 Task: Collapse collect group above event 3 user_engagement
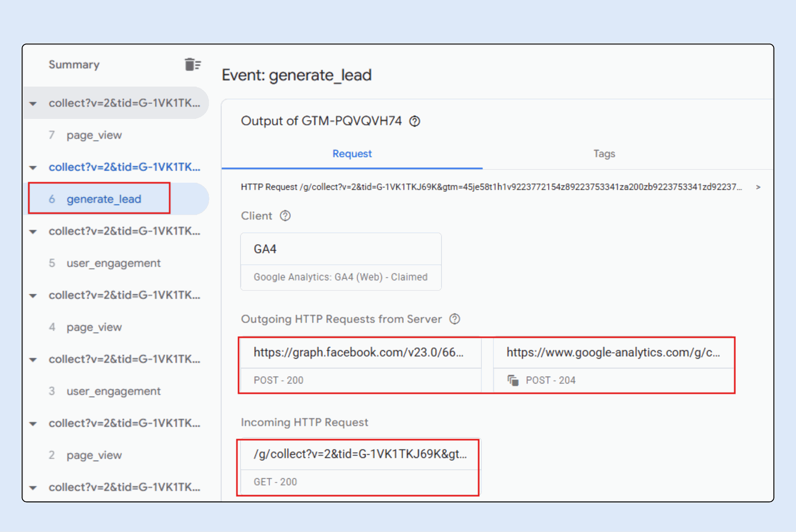tap(33, 360)
